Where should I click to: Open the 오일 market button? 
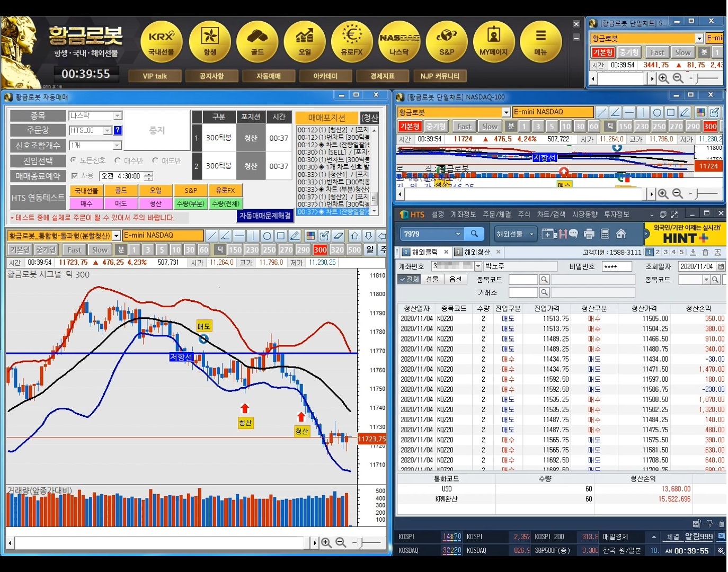point(305,41)
